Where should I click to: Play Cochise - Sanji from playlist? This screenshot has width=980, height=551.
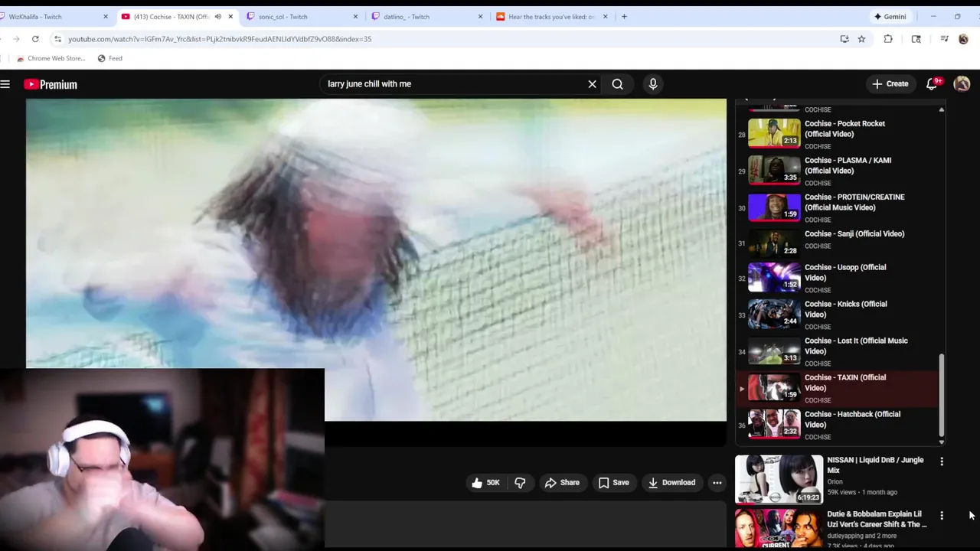pyautogui.click(x=838, y=243)
